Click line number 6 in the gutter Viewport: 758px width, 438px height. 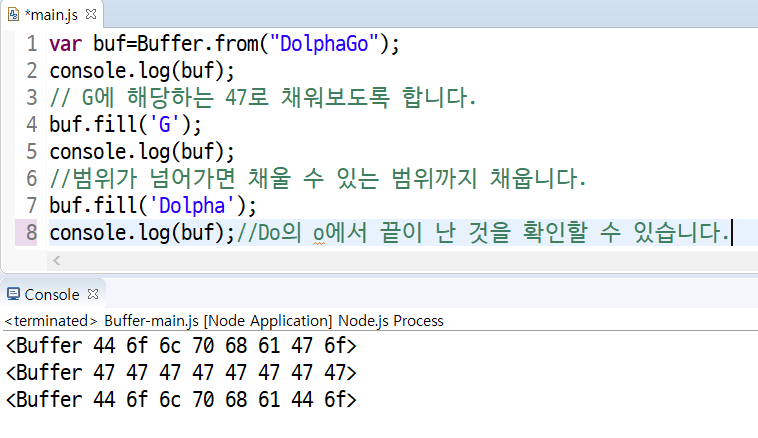click(x=32, y=178)
